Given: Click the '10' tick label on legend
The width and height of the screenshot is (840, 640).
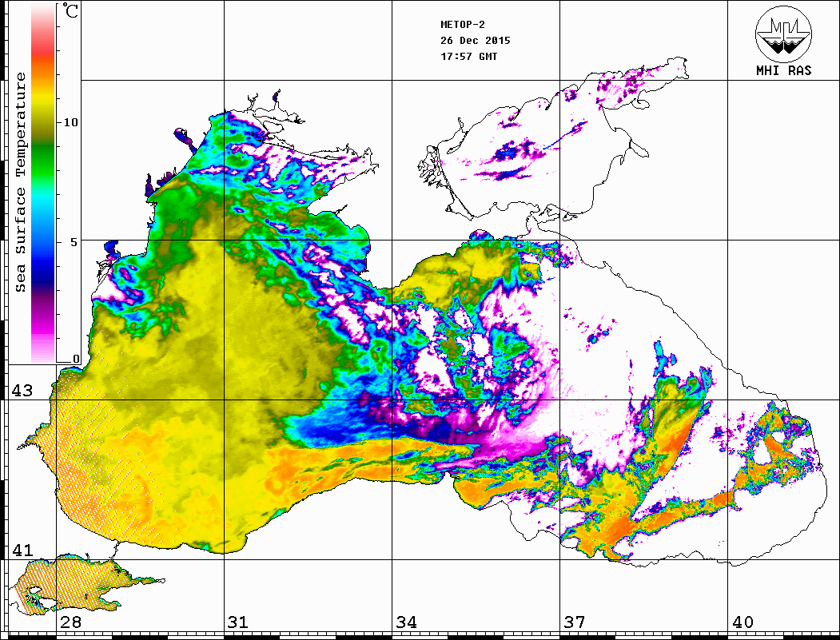Looking at the screenshot, I should click(x=70, y=122).
